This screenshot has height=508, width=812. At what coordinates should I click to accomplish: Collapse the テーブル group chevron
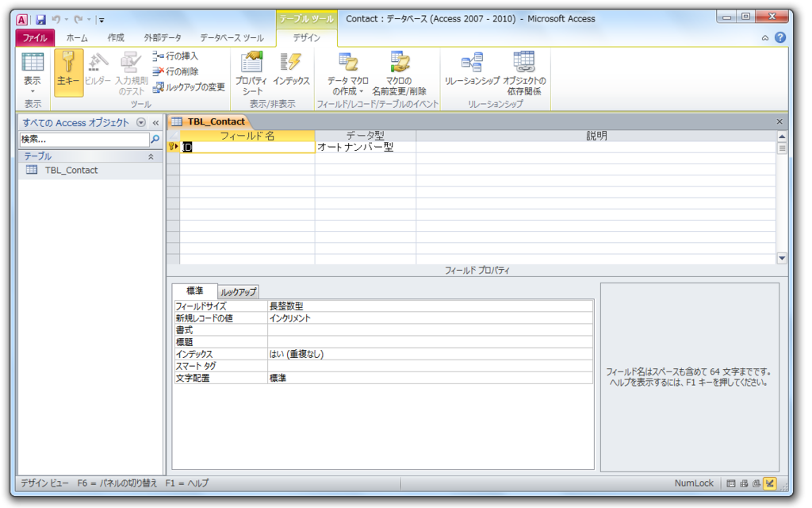click(151, 156)
